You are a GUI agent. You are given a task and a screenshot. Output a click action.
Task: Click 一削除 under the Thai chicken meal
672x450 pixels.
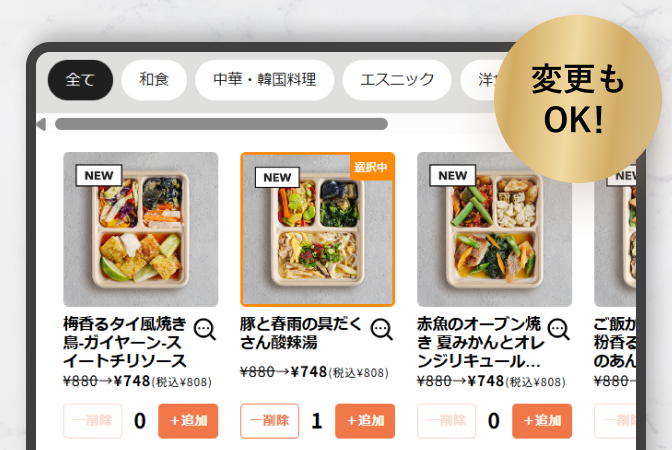(93, 421)
